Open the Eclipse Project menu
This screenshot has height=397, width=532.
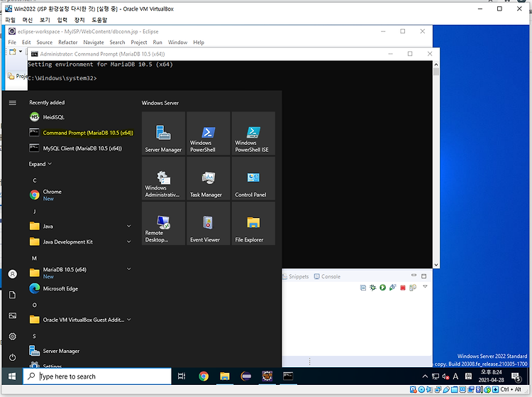coord(139,43)
